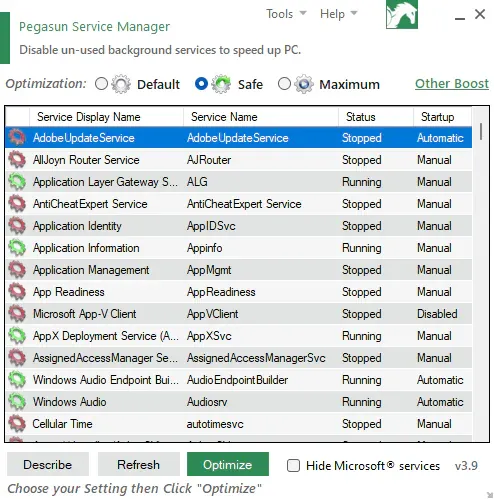Open the Other Boost link
494x499 pixels.
(452, 84)
